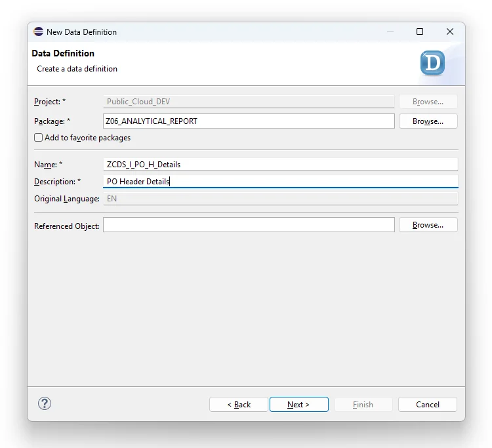
Task: Open the help question mark icon
Action: click(x=45, y=403)
